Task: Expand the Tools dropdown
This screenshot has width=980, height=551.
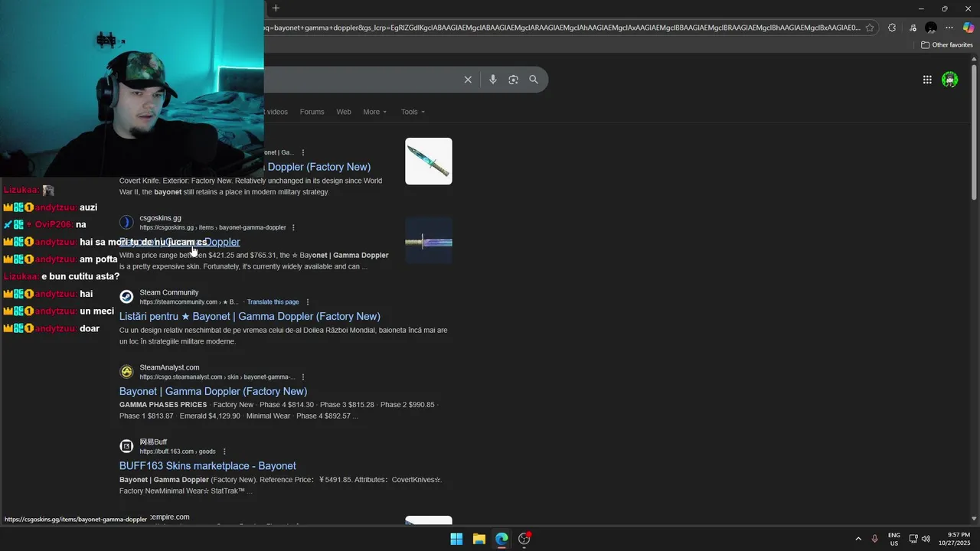Action: pyautogui.click(x=413, y=112)
